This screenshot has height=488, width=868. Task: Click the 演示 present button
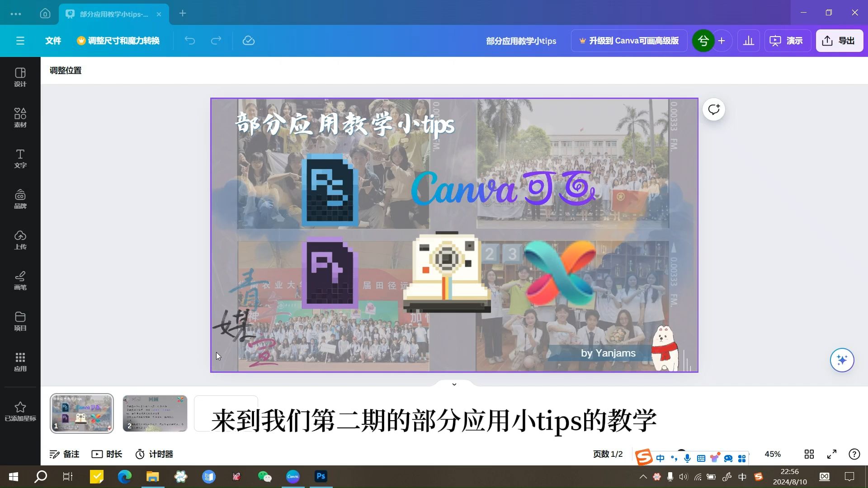(x=787, y=41)
